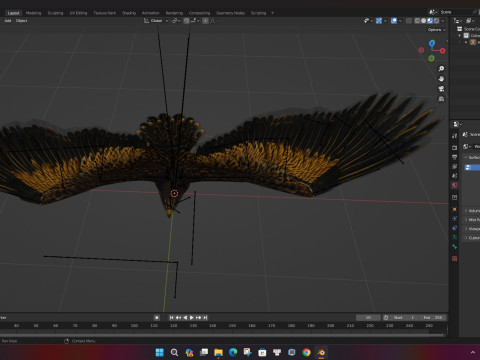Open object types visibility dropdown
The height and width of the screenshot is (360, 480).
click(368, 21)
